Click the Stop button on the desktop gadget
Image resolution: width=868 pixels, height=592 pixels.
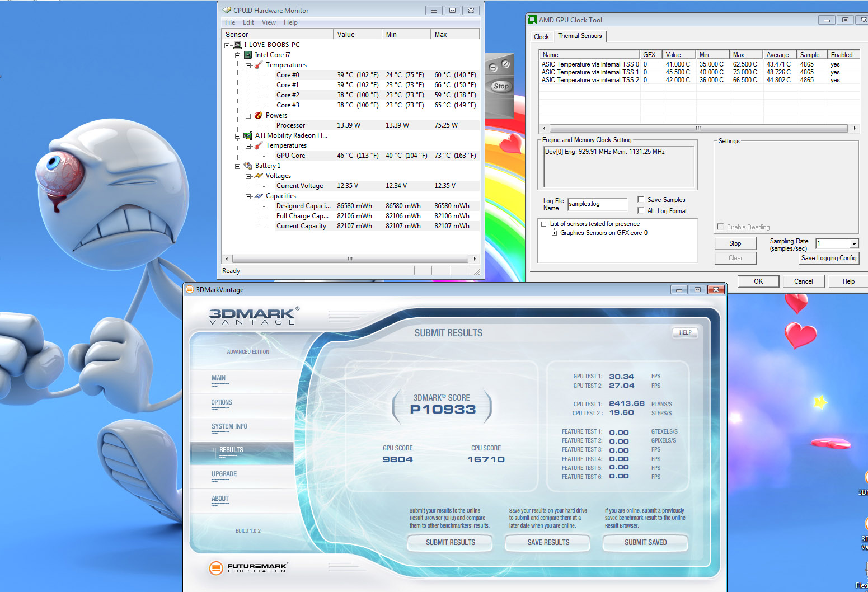[501, 86]
